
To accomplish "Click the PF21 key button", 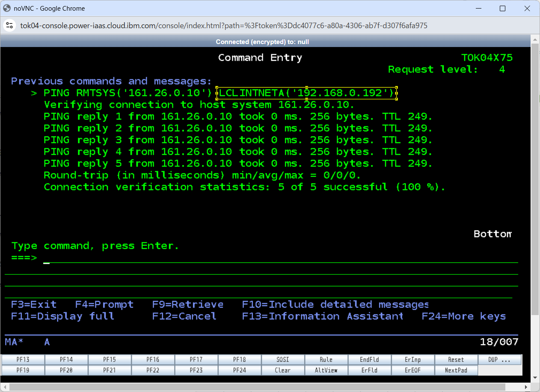I will pos(110,370).
